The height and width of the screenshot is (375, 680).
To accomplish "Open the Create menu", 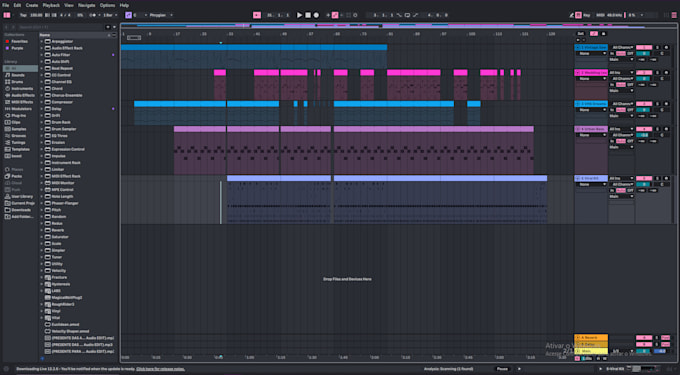I will coord(32,5).
